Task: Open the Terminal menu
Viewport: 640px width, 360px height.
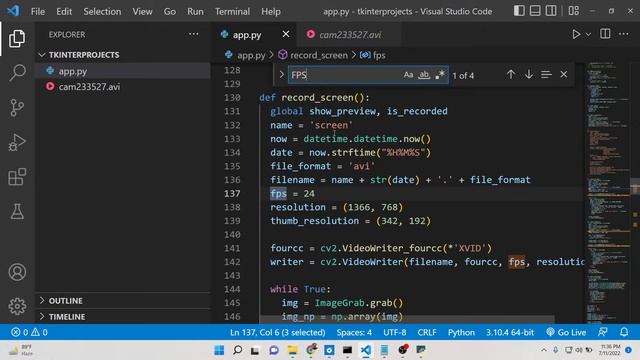Action: pyautogui.click(x=232, y=11)
